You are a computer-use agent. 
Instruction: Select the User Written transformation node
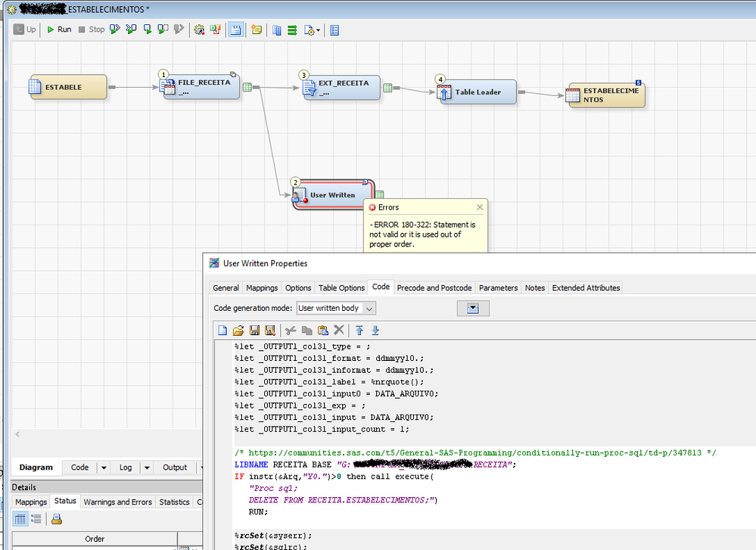pyautogui.click(x=332, y=195)
